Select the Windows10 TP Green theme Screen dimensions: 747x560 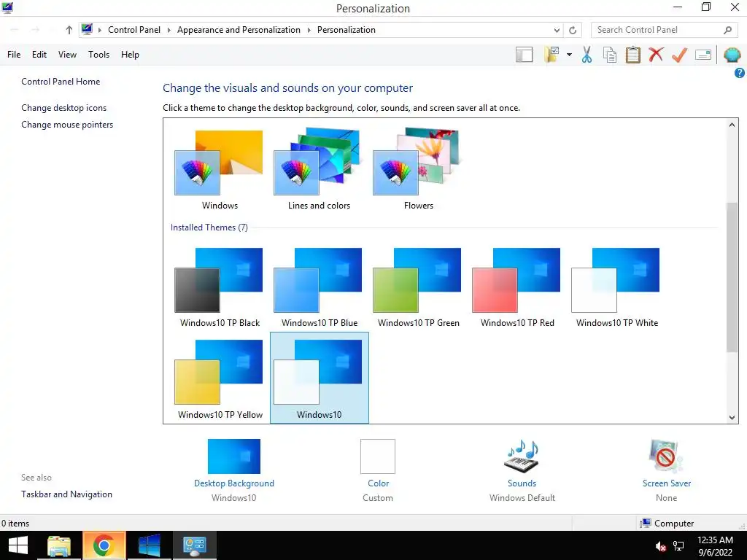(x=418, y=287)
